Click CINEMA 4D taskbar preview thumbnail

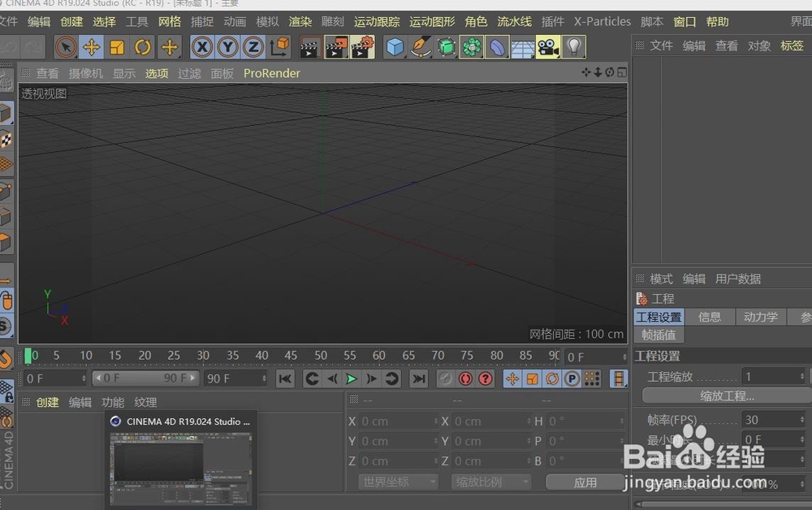(181, 469)
